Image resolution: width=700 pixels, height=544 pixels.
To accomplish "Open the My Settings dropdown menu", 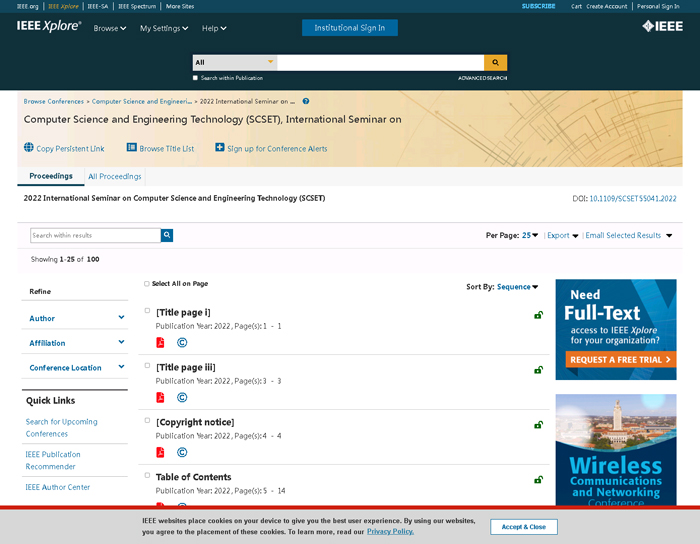I will 164,28.
